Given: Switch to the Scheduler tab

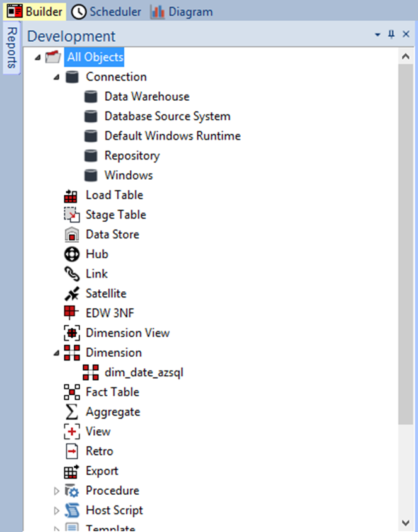Looking at the screenshot, I should tap(106, 11).
